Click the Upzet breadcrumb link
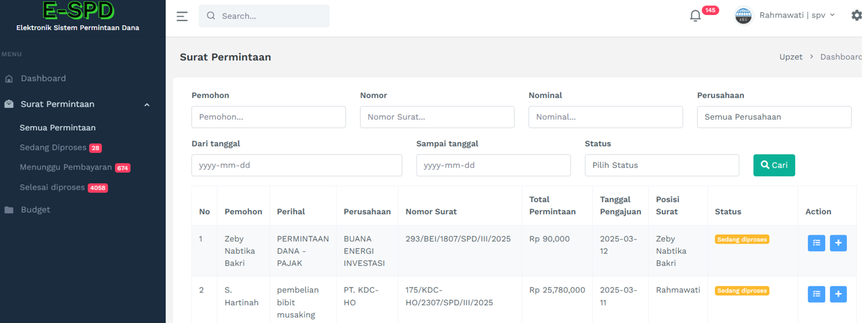Viewport: 868px width, 323px height. [x=790, y=57]
